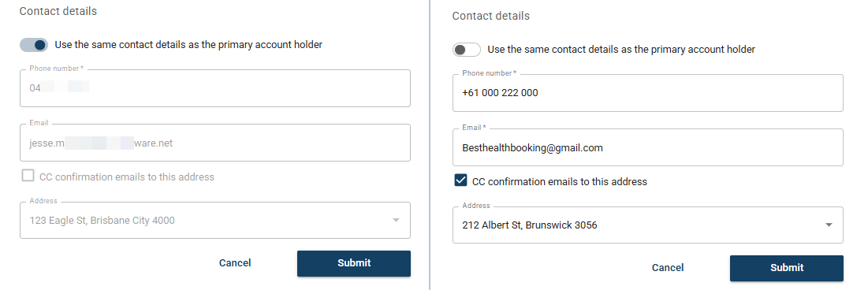Open the 123 Eagle St address dropdown arrow
868x290 pixels.
(396, 221)
